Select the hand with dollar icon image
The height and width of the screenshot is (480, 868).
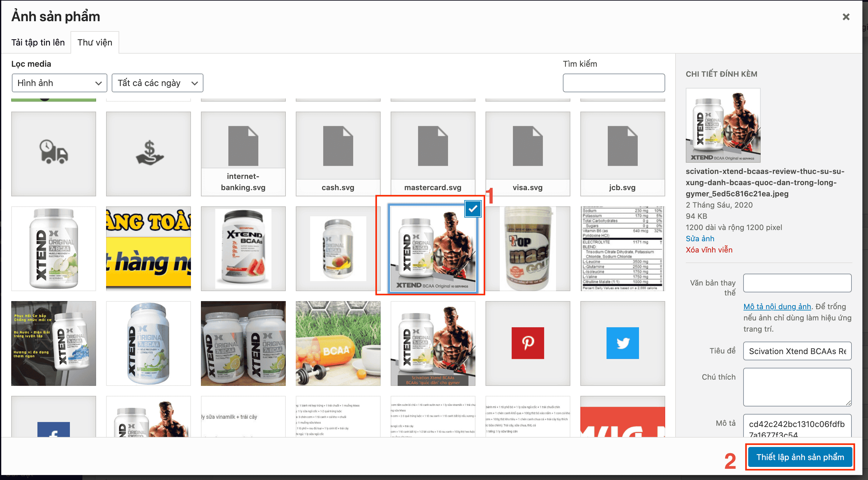point(148,154)
